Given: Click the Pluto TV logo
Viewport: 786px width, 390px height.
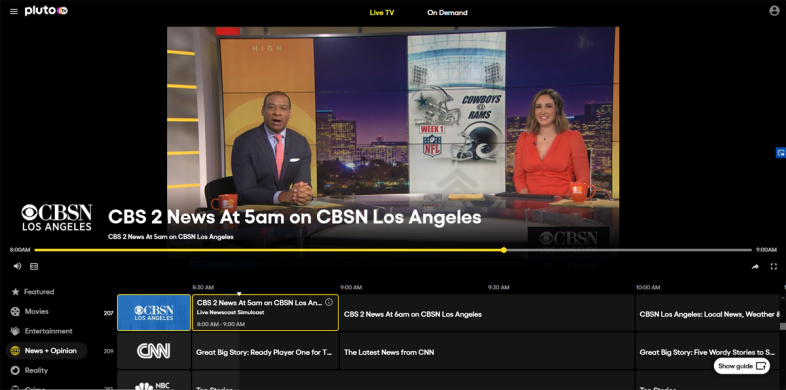Looking at the screenshot, I should pos(46,11).
